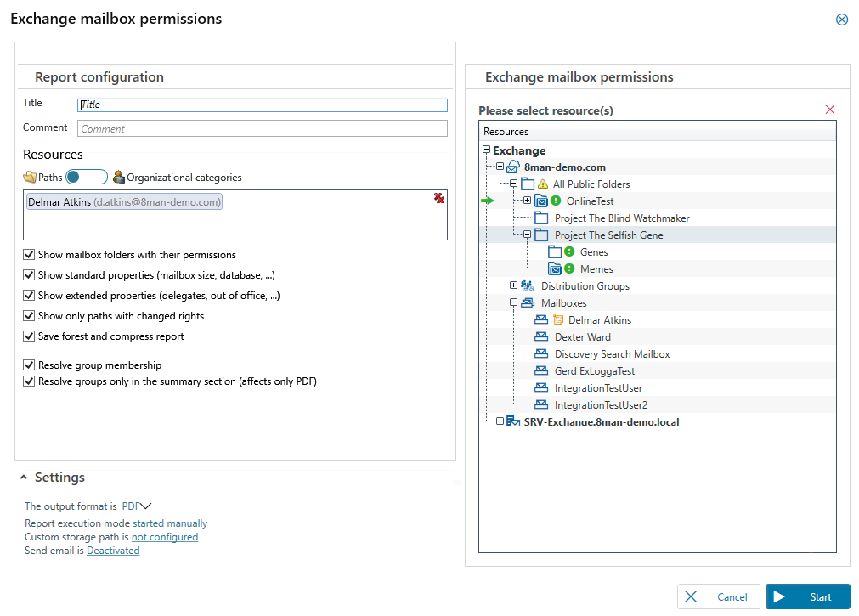Collapse the Settings section
Image resolution: width=859 pixels, height=616 pixels.
click(x=24, y=478)
